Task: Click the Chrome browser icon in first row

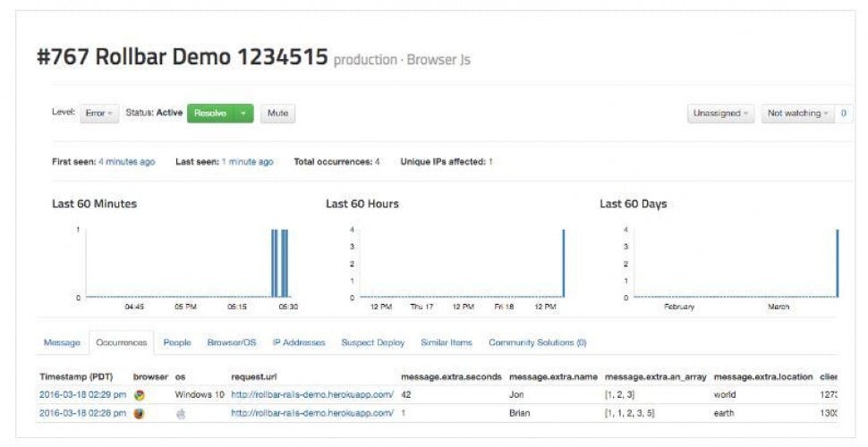Action: [x=140, y=395]
